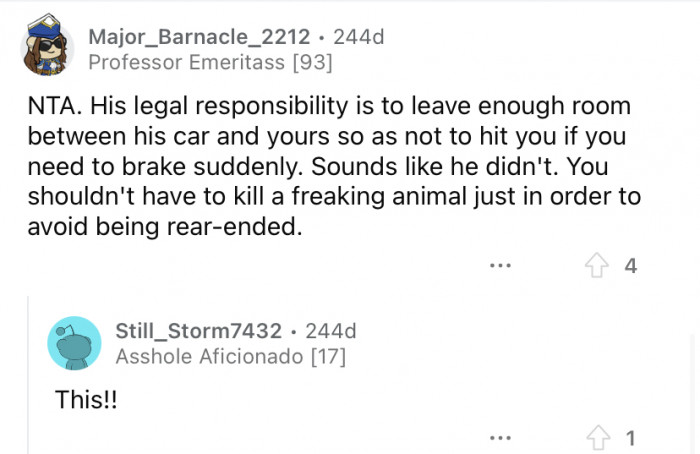The height and width of the screenshot is (454, 700).
Task: Click the vote count 4 on the top comment
Action: coord(630,266)
